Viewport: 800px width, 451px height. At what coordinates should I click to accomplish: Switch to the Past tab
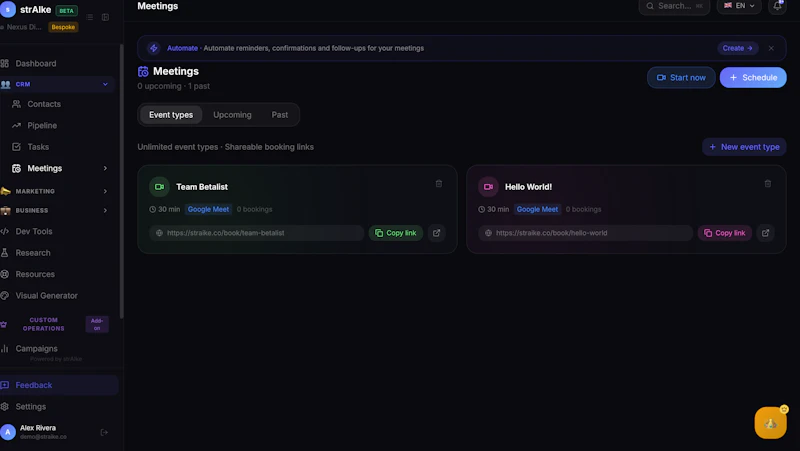coord(280,115)
